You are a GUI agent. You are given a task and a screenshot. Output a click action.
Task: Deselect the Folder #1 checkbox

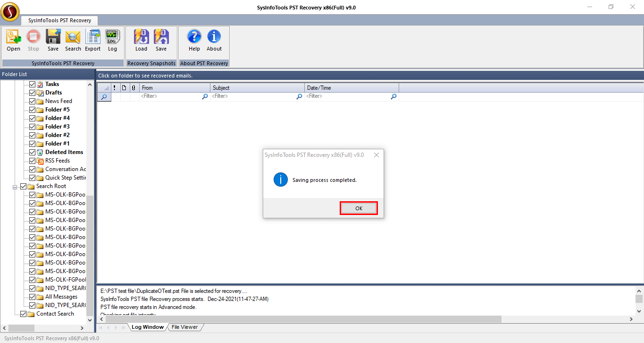tap(33, 144)
